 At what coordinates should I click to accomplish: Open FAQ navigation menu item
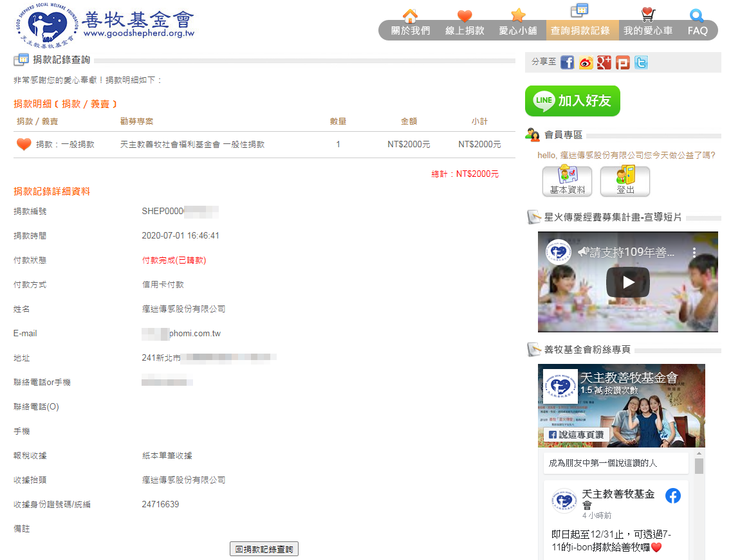(698, 31)
